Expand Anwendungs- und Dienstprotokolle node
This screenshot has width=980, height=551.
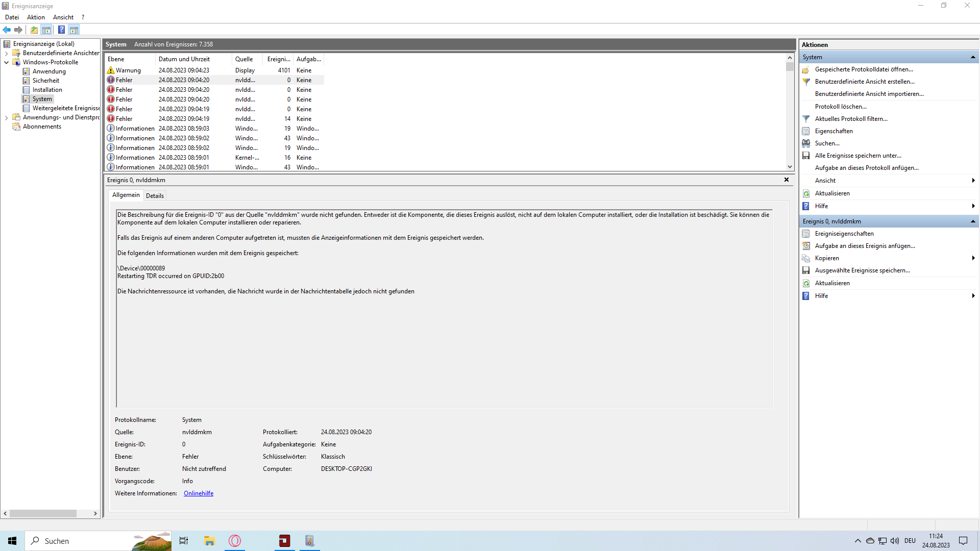pyautogui.click(x=6, y=117)
